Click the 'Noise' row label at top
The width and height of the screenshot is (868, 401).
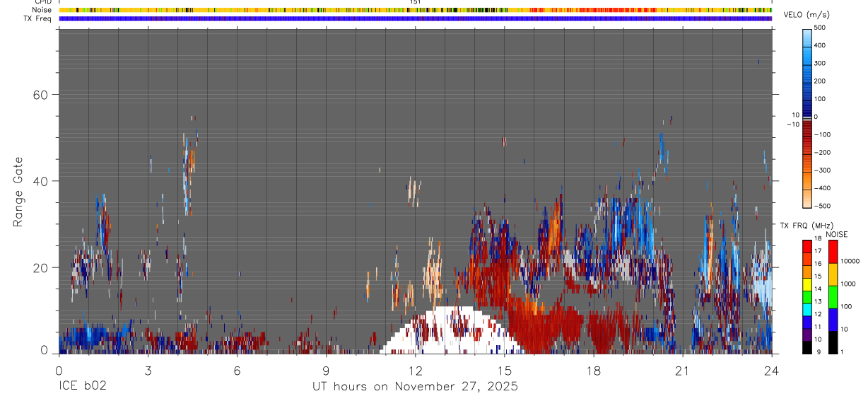(x=42, y=10)
